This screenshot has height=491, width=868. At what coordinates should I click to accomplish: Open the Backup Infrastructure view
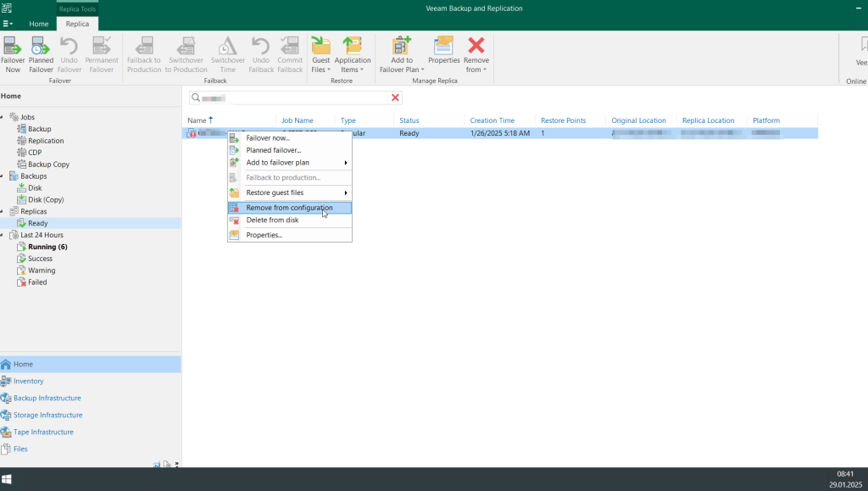pyautogui.click(x=47, y=398)
